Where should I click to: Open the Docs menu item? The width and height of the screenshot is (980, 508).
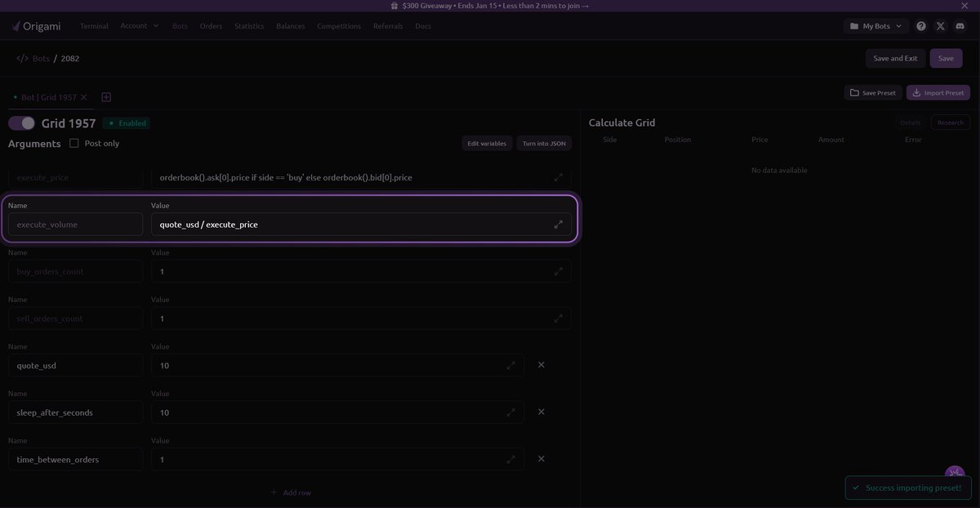pyautogui.click(x=423, y=26)
